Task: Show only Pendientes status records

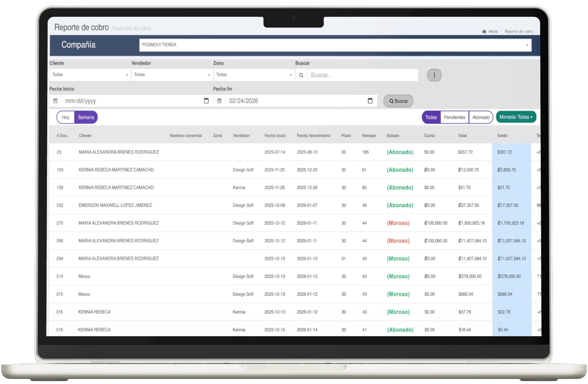Action: click(x=454, y=118)
